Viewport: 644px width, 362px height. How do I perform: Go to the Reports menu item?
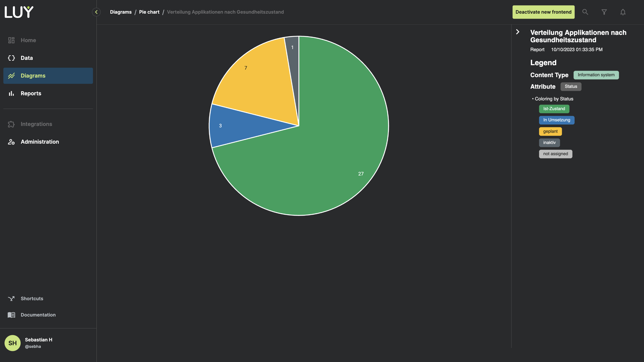pos(31,93)
